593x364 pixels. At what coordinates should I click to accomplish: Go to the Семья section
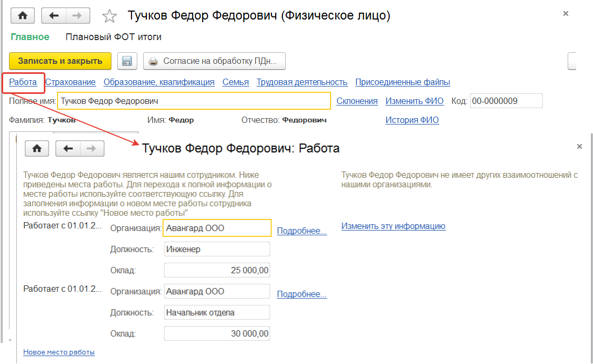point(236,82)
